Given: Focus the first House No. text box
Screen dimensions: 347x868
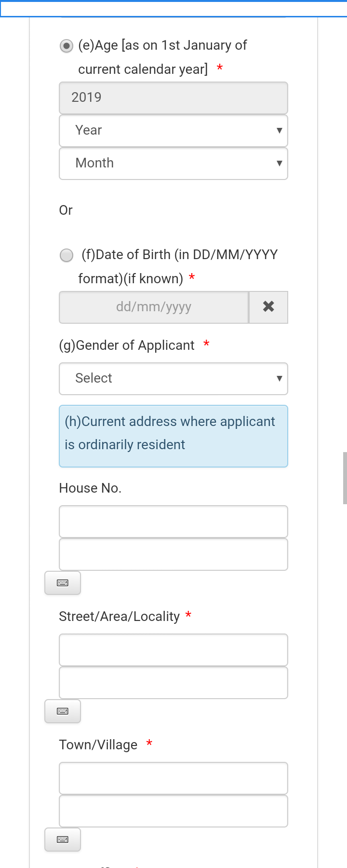Looking at the screenshot, I should [173, 522].
